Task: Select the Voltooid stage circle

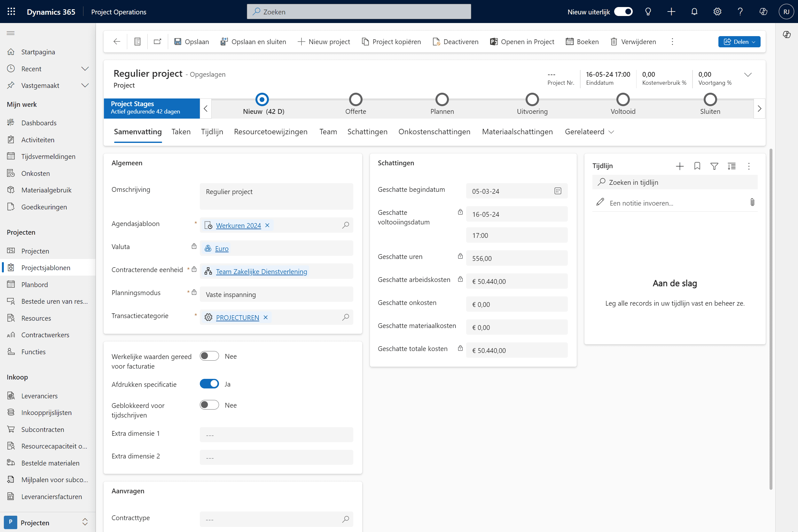Action: tap(623, 99)
